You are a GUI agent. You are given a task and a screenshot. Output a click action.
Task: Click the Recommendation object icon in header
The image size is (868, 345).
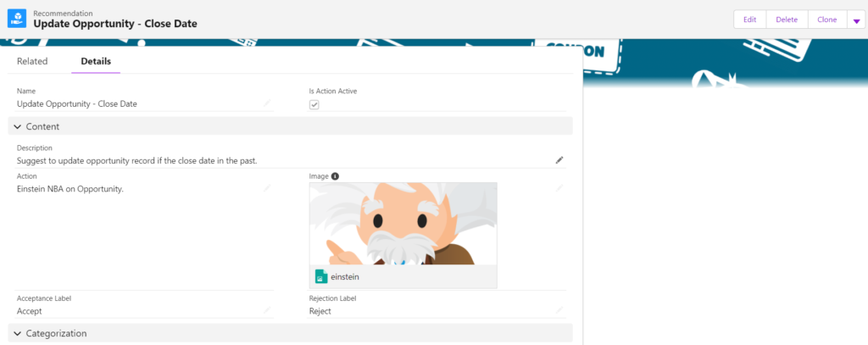[17, 19]
